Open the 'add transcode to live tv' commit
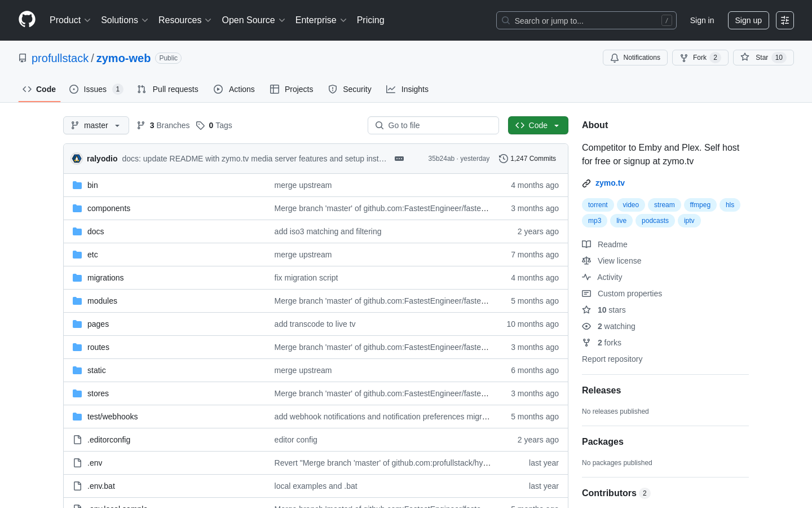This screenshot has width=812, height=508. click(315, 324)
